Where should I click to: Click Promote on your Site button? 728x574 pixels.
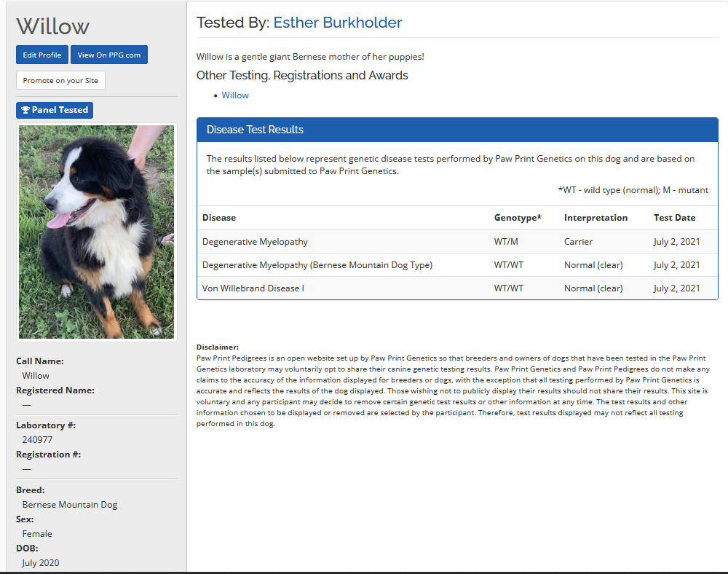tap(60, 80)
